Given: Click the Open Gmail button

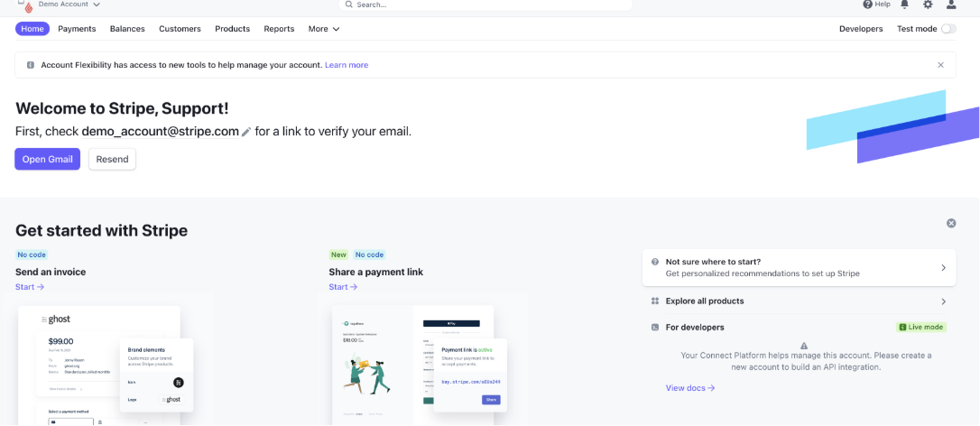Looking at the screenshot, I should tap(47, 160).
